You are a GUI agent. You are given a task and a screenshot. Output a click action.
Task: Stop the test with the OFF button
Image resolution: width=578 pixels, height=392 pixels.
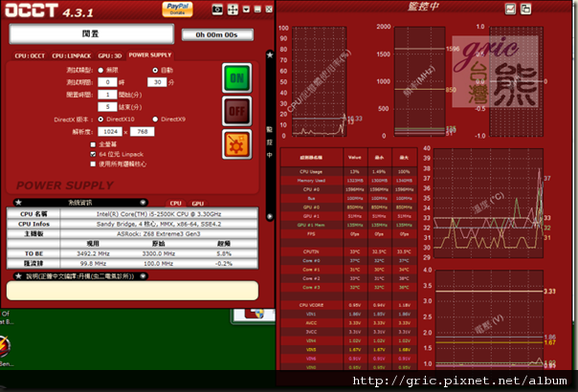pos(237,111)
